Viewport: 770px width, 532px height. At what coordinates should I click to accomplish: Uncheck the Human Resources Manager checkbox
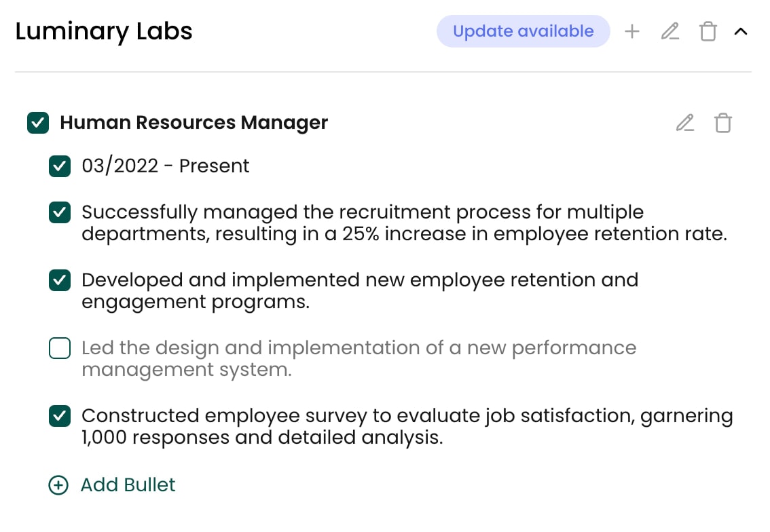(x=38, y=123)
